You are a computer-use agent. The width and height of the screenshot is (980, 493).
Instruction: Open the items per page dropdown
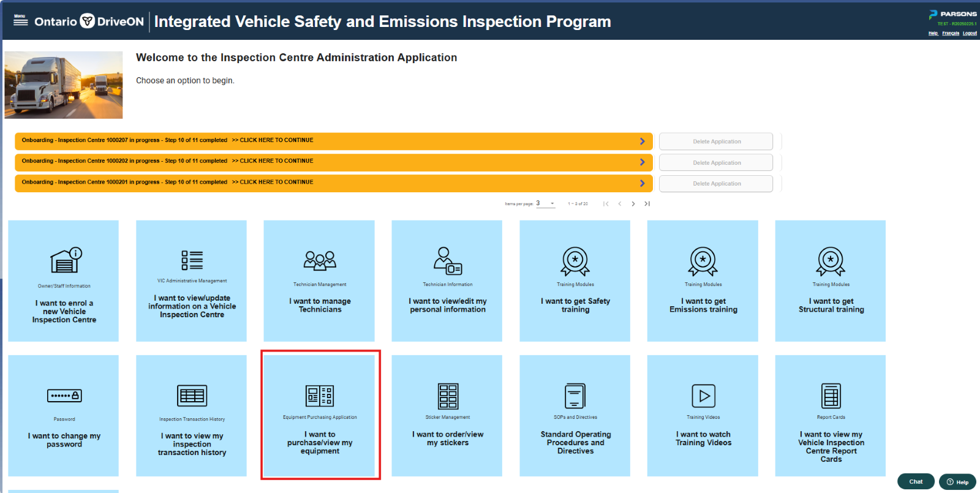tap(545, 203)
